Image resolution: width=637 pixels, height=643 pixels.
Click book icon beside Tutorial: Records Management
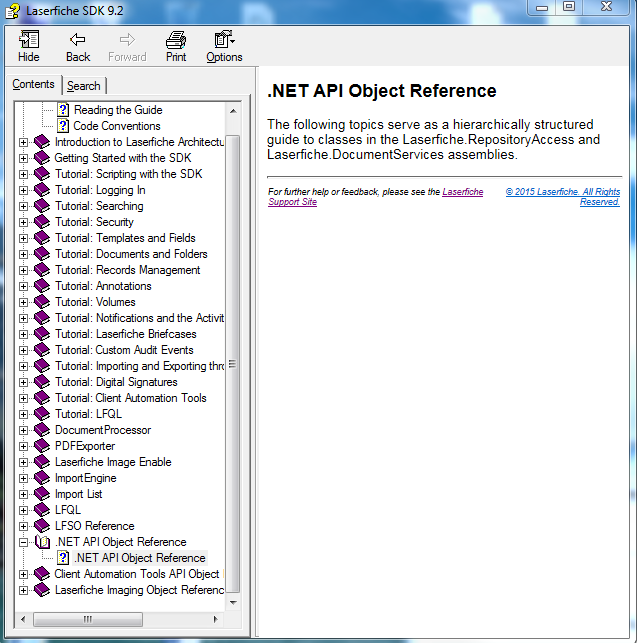pyautogui.click(x=42, y=269)
